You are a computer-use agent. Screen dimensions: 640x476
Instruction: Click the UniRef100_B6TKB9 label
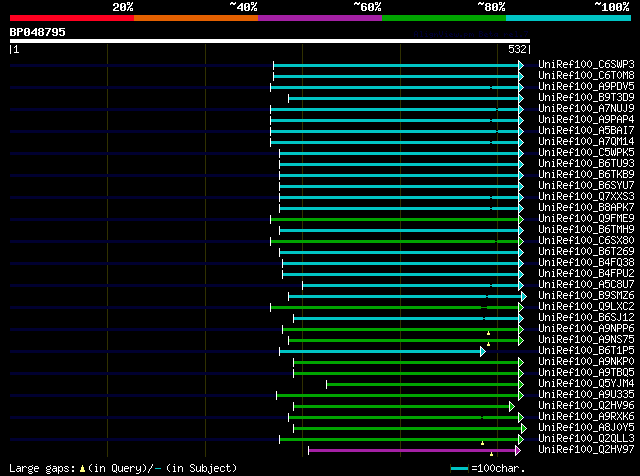click(x=586, y=175)
